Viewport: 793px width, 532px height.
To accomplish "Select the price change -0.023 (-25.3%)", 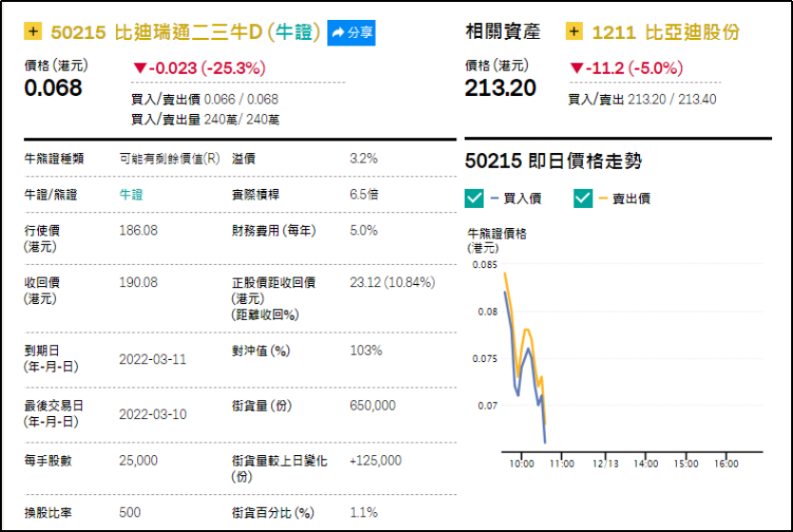I will (x=200, y=67).
